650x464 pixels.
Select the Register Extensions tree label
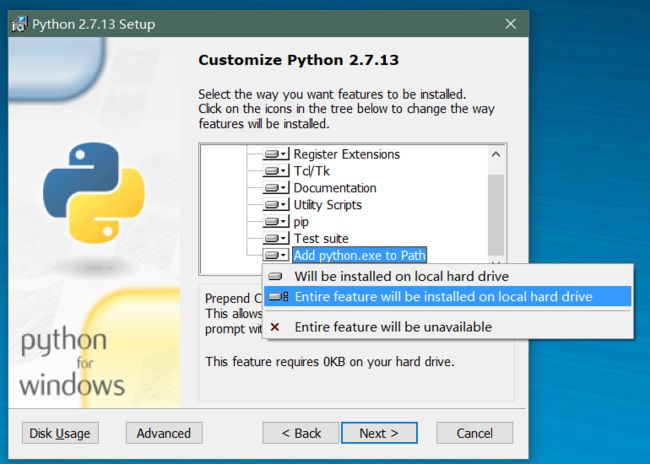[x=347, y=154]
